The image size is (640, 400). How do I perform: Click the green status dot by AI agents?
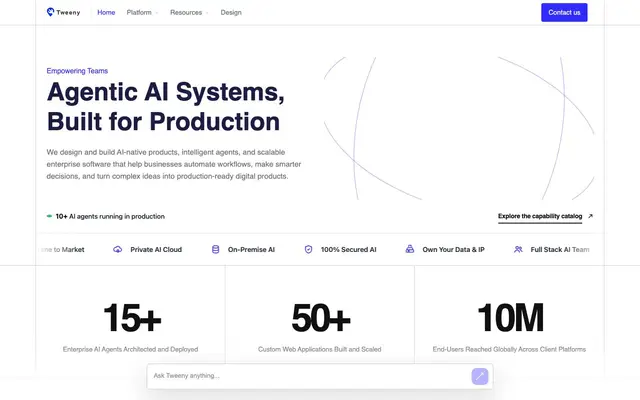coord(49,216)
